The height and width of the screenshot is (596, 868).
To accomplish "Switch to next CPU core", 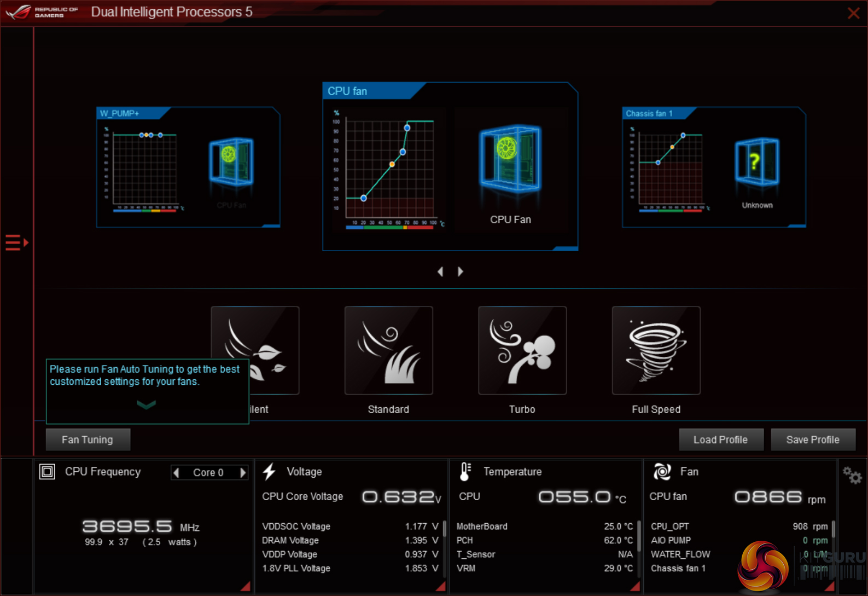I will 243,472.
